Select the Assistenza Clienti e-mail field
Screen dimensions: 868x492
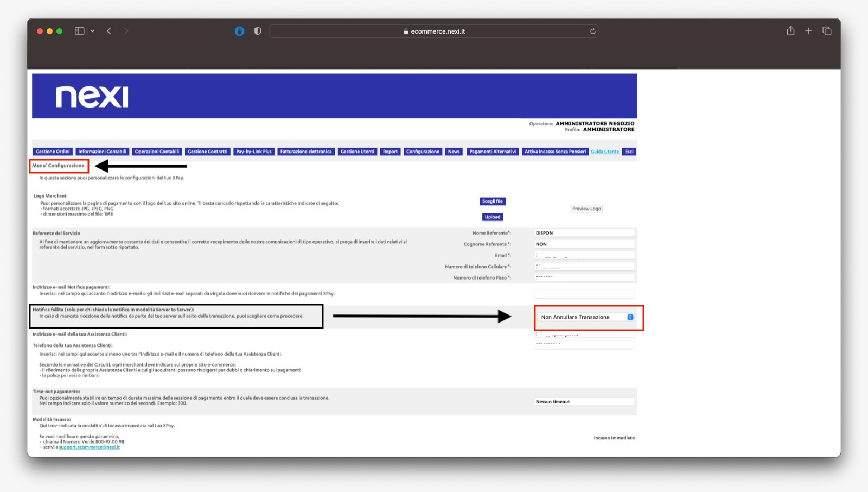584,335
